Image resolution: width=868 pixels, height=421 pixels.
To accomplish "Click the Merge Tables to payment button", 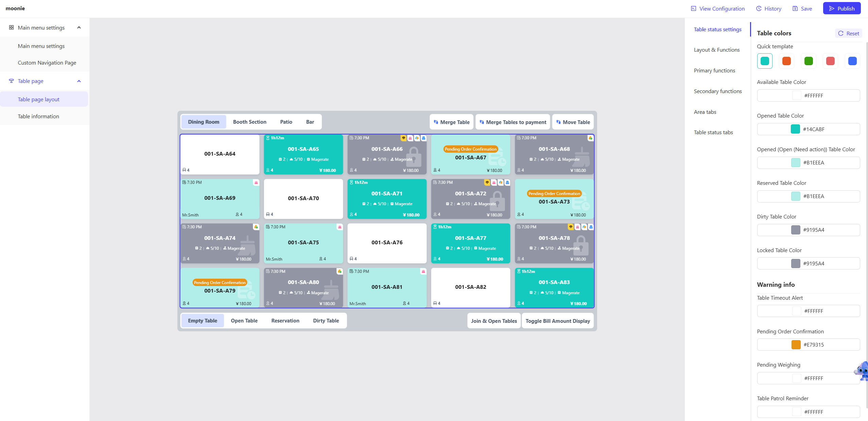I will [x=512, y=122].
